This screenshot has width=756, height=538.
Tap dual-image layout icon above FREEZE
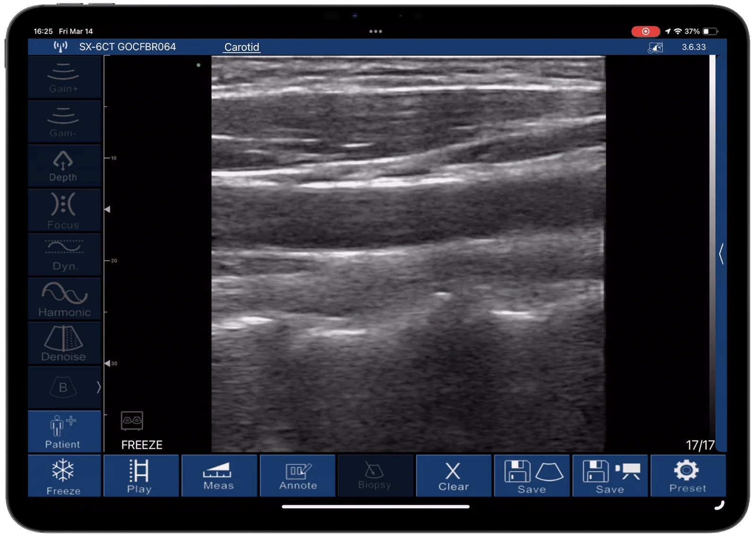[132, 420]
